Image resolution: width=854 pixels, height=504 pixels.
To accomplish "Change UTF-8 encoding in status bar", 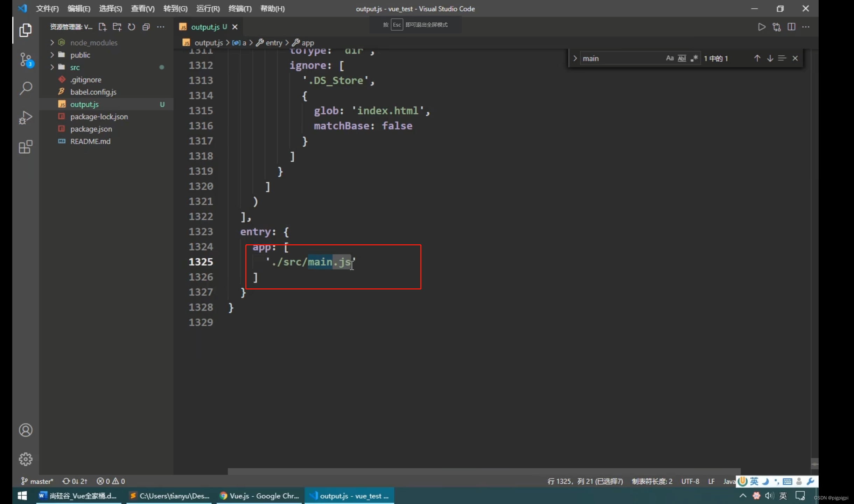I will pos(690,481).
